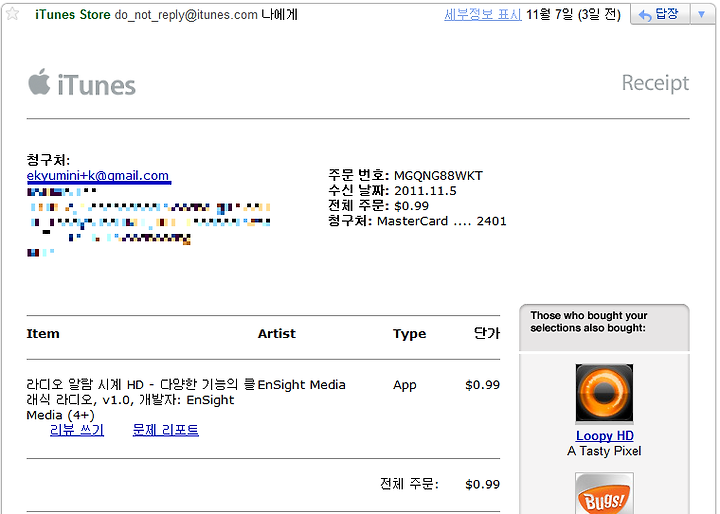Click the Apple logo in iTunes header

point(39,82)
